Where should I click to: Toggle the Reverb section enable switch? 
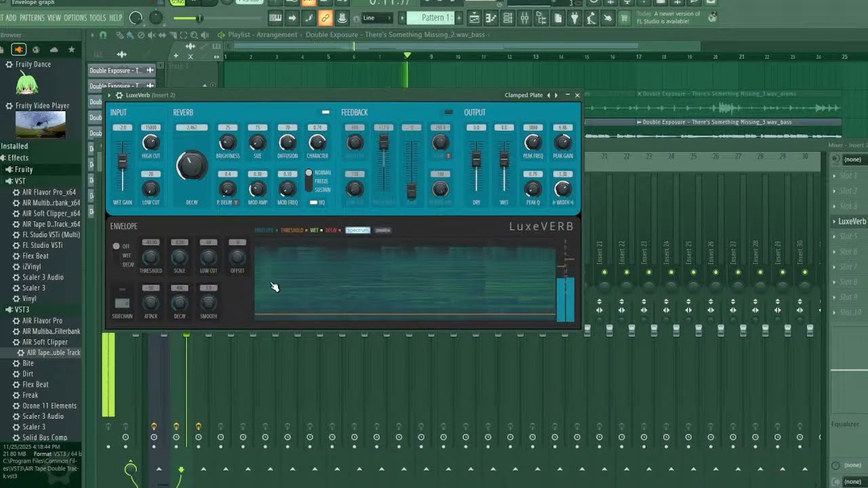coord(325,112)
